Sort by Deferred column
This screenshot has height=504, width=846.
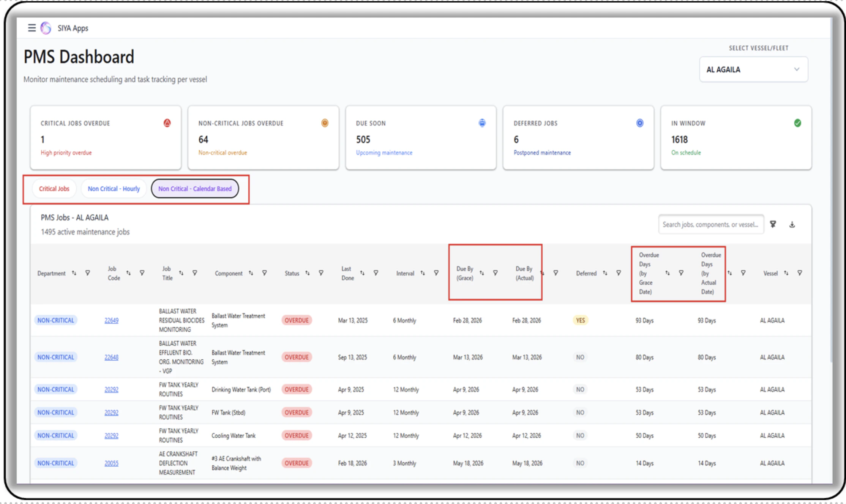click(605, 273)
